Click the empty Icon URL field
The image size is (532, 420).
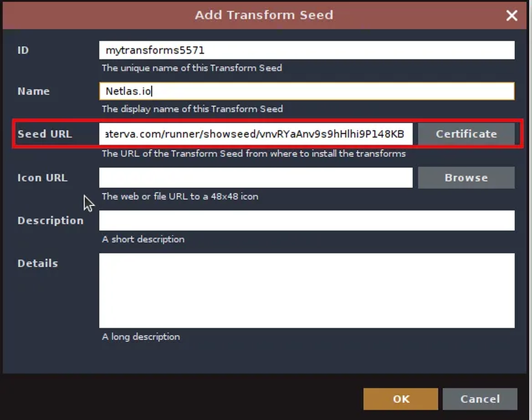[x=256, y=177]
